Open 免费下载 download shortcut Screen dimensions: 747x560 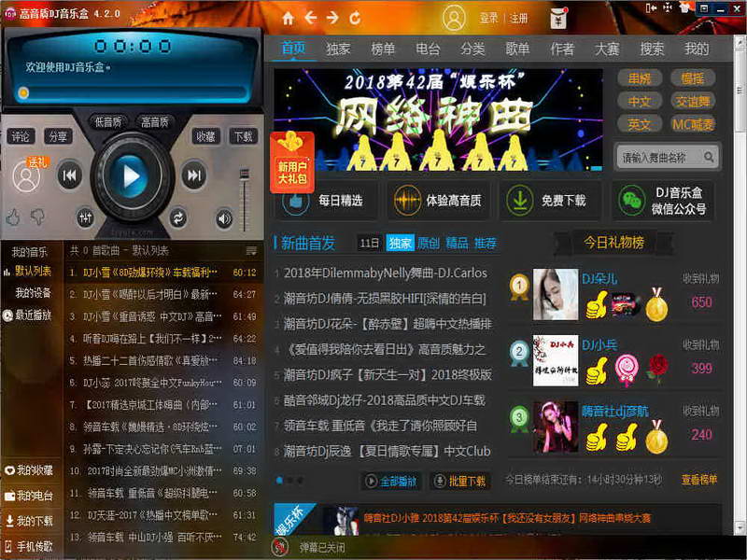point(550,201)
